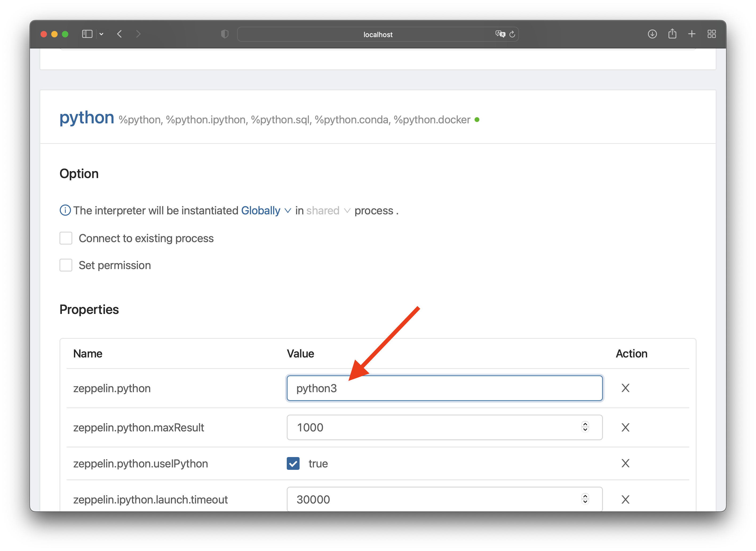Click the localhost address bar
This screenshot has height=551, width=756.
point(378,34)
